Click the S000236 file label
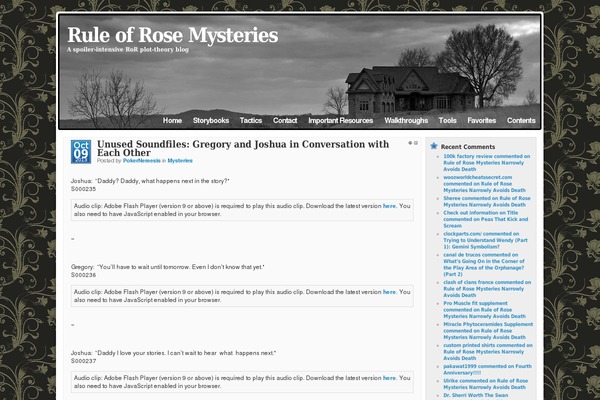 (x=83, y=275)
